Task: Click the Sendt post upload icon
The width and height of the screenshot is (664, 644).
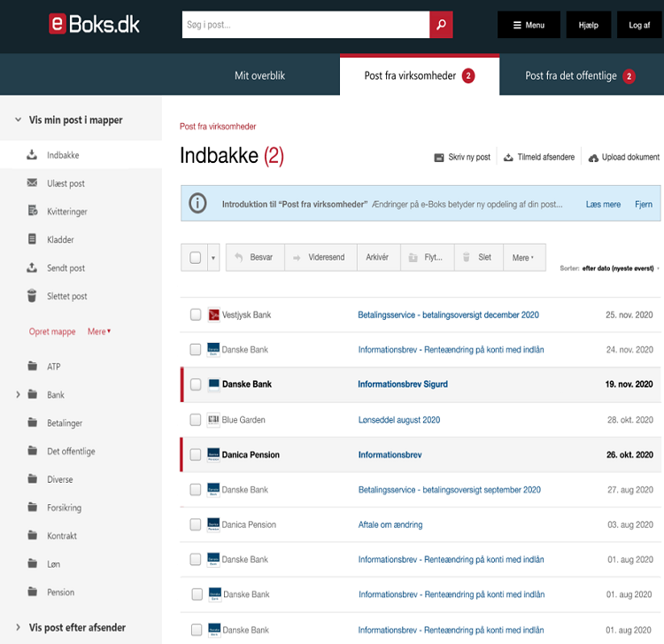Action: coord(32,268)
